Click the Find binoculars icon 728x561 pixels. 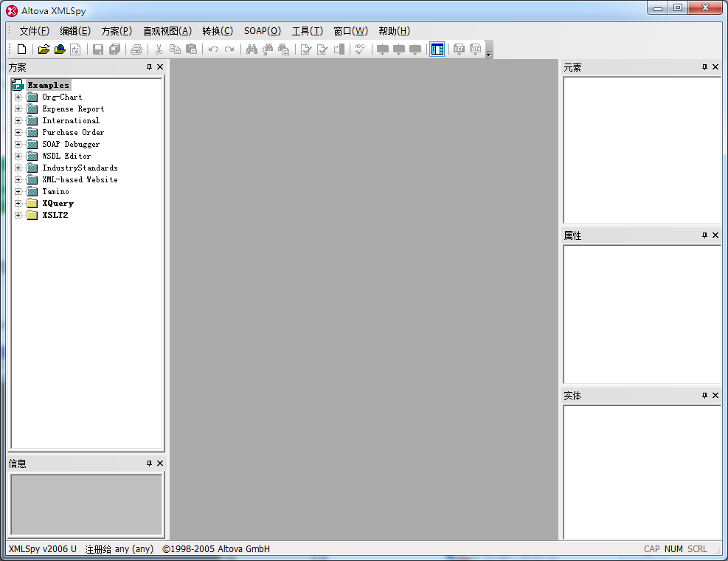252,49
